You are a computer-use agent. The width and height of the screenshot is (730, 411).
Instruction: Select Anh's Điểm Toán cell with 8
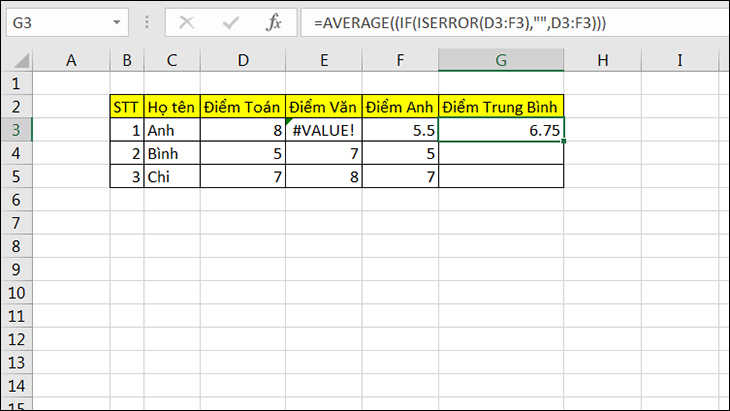pyautogui.click(x=243, y=130)
